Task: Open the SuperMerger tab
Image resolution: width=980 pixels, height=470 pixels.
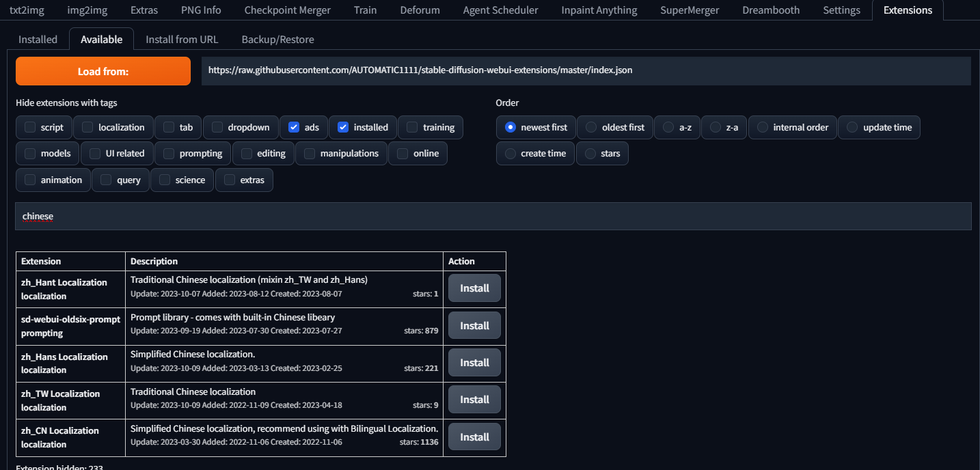Action: pos(690,10)
